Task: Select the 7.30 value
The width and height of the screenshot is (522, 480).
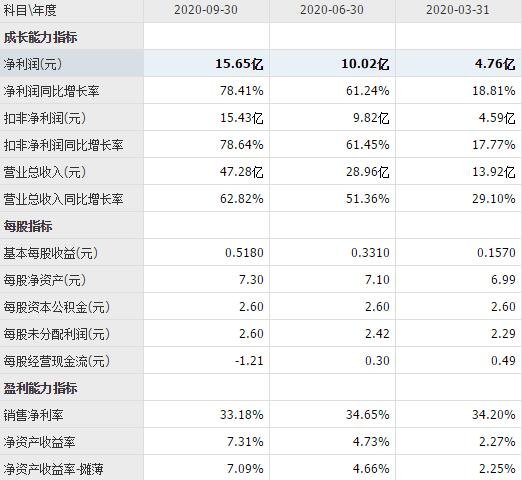Action: pos(251,280)
